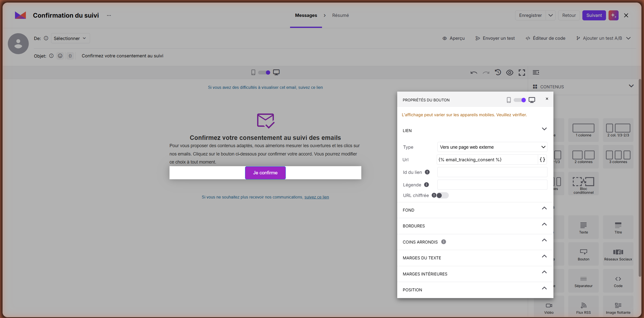Click the Suivant button
Screen dimensions: 644x318
click(594, 15)
